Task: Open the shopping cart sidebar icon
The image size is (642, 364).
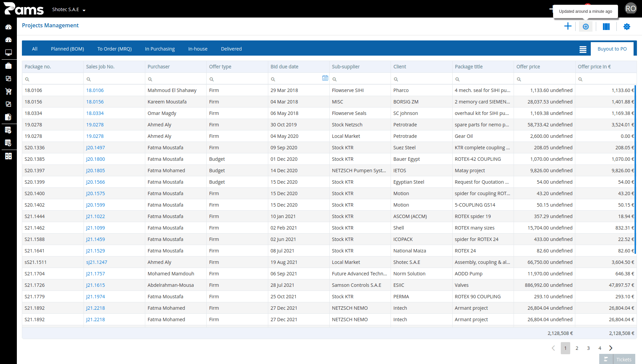Action: pyautogui.click(x=8, y=91)
